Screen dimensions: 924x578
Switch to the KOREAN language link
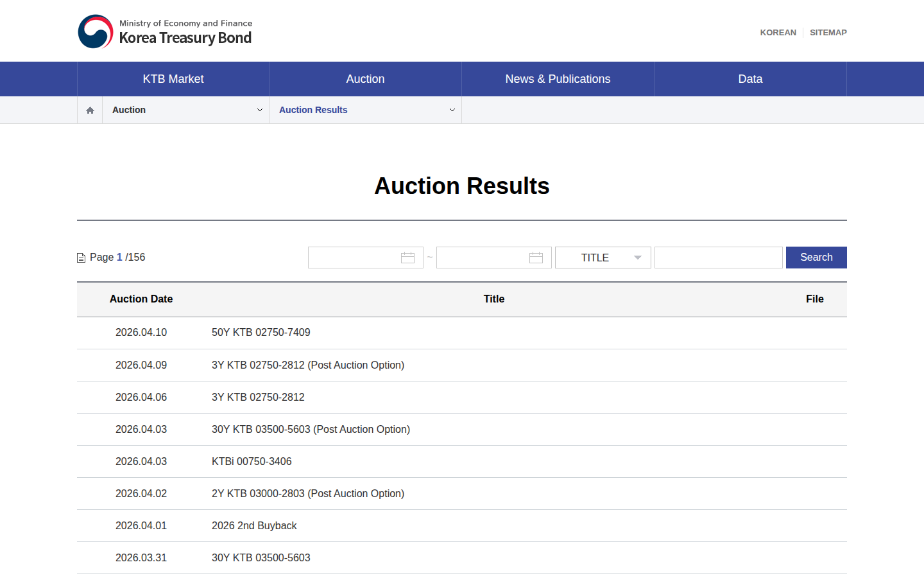778,33
